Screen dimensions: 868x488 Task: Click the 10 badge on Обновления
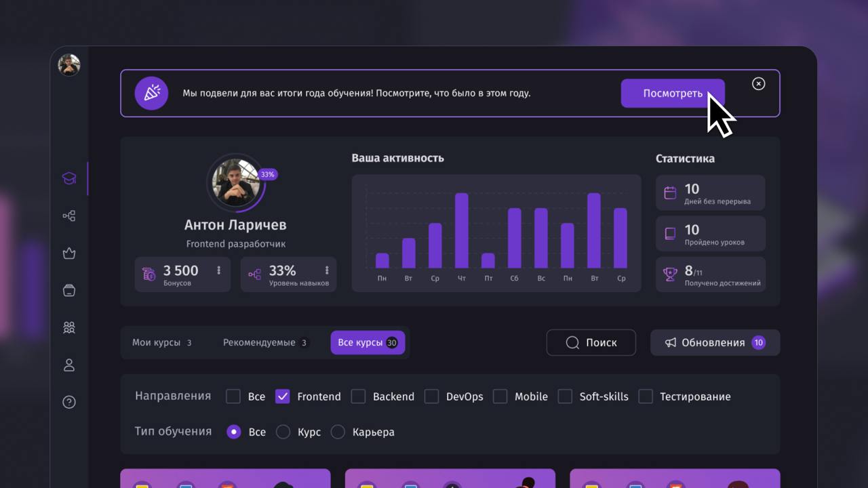tap(758, 343)
